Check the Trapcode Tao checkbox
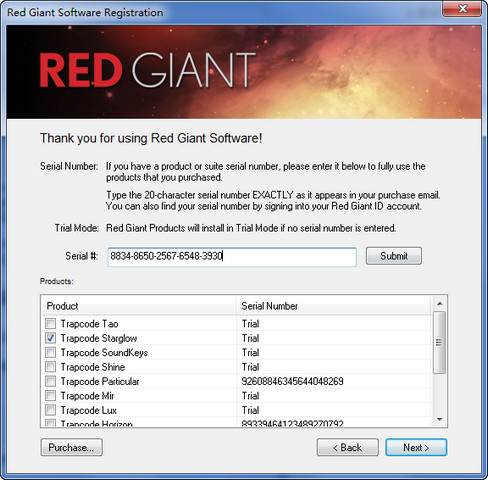This screenshot has height=480, width=488. tap(50, 323)
